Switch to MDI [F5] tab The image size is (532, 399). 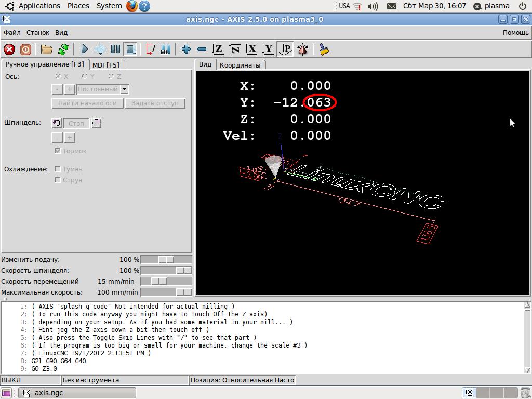click(106, 65)
